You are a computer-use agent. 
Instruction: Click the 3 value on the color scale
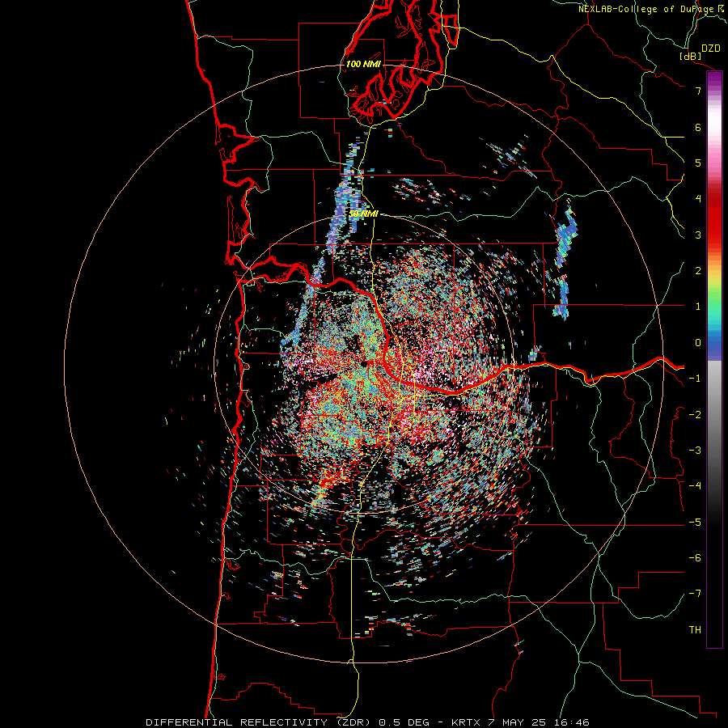(698, 235)
